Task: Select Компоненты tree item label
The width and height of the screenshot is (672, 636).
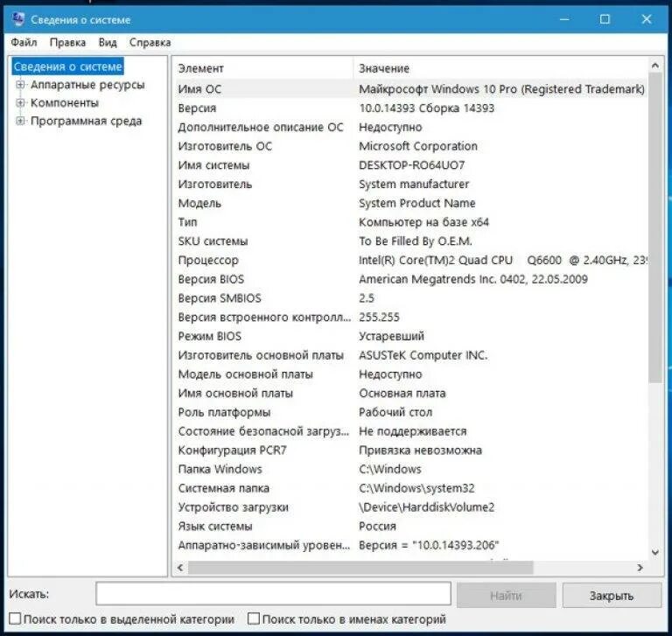Action: 64,103
